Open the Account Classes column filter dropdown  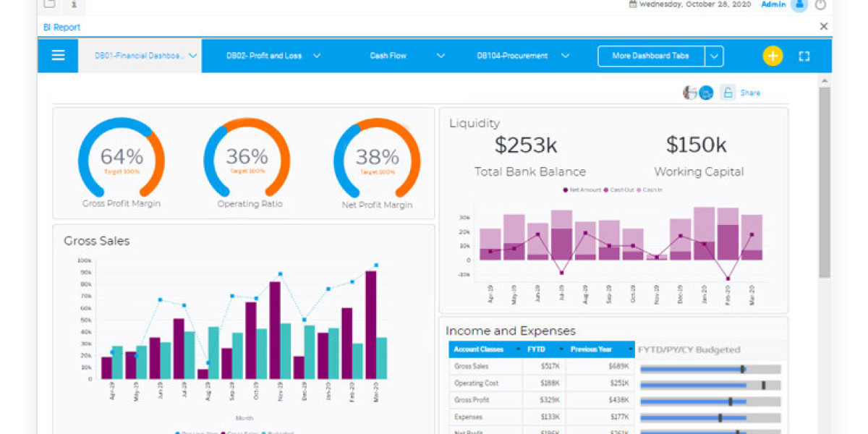pyautogui.click(x=518, y=349)
